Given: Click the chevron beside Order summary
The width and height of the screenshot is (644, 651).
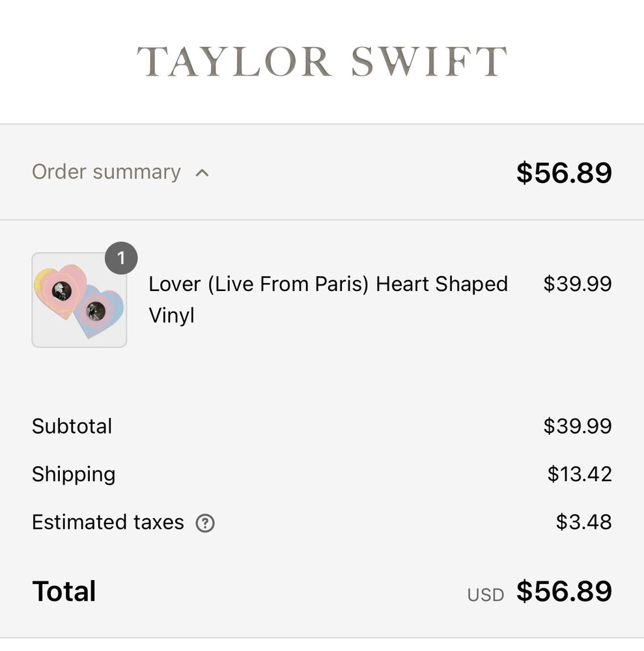Looking at the screenshot, I should 203,173.
